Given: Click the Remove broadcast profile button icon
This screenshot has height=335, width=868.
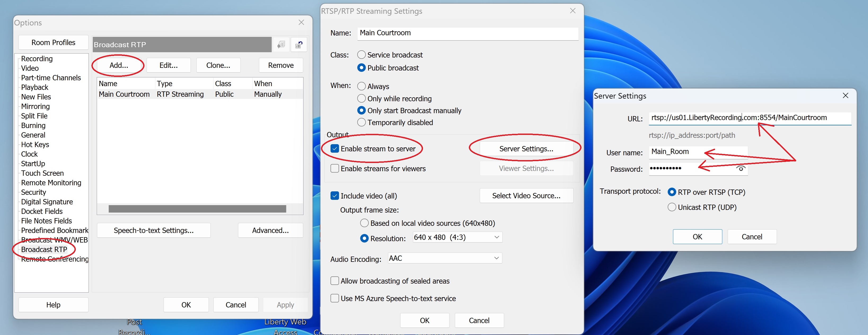Looking at the screenshot, I should [x=280, y=65].
